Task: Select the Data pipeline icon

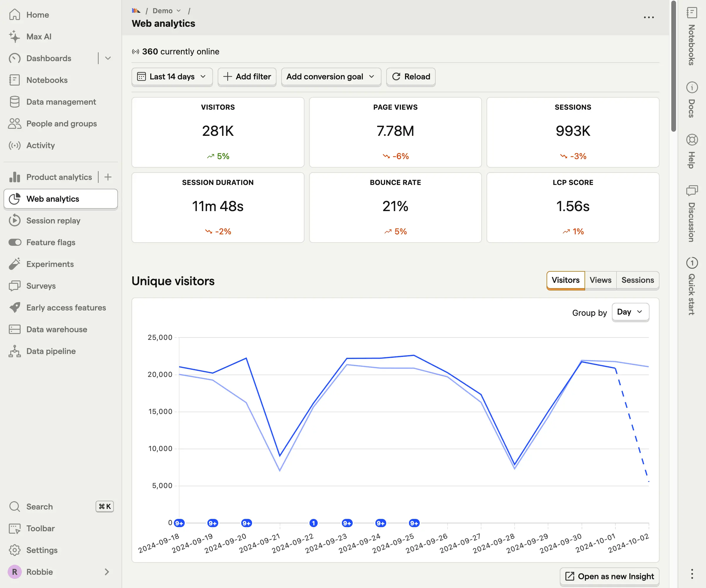Action: 15,351
